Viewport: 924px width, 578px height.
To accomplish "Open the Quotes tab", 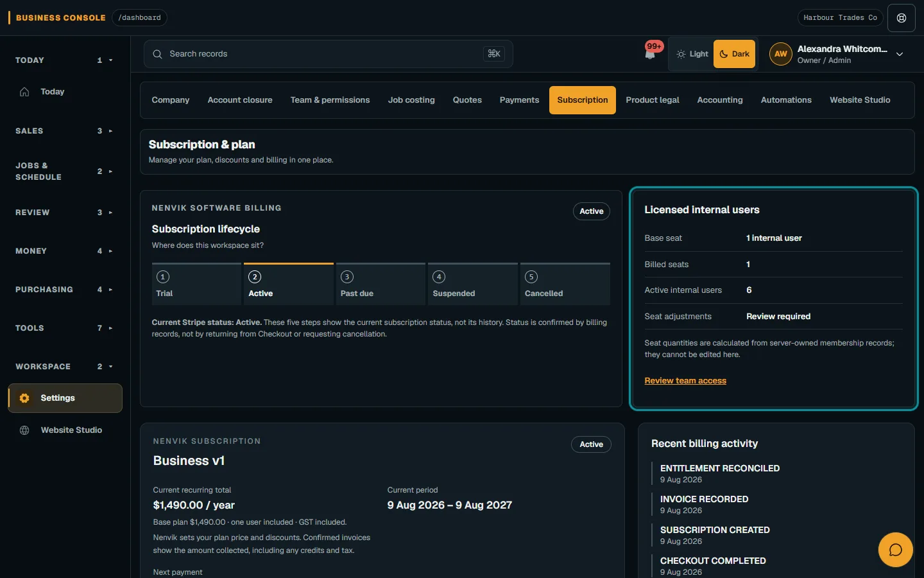I will pyautogui.click(x=467, y=100).
